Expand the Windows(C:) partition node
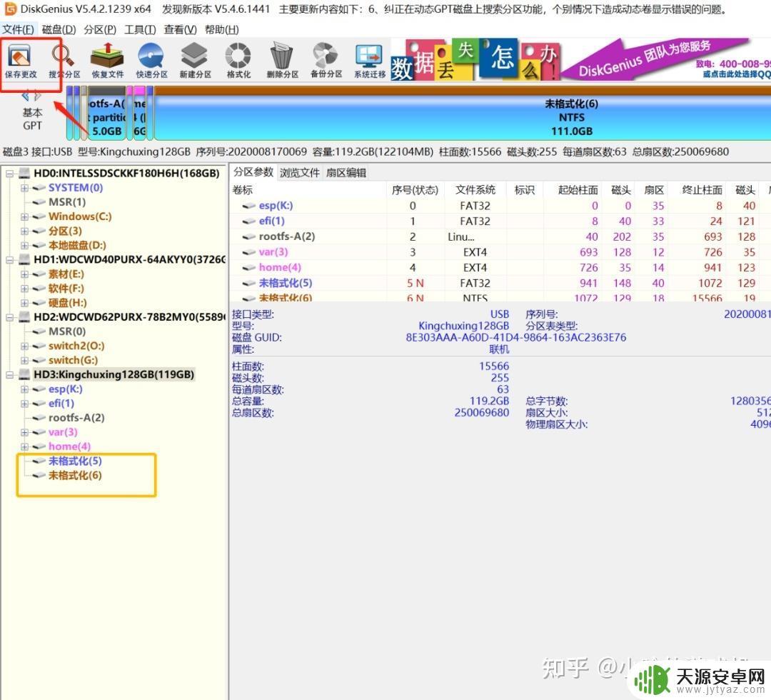Image resolution: width=771 pixels, height=700 pixels. click(x=24, y=216)
